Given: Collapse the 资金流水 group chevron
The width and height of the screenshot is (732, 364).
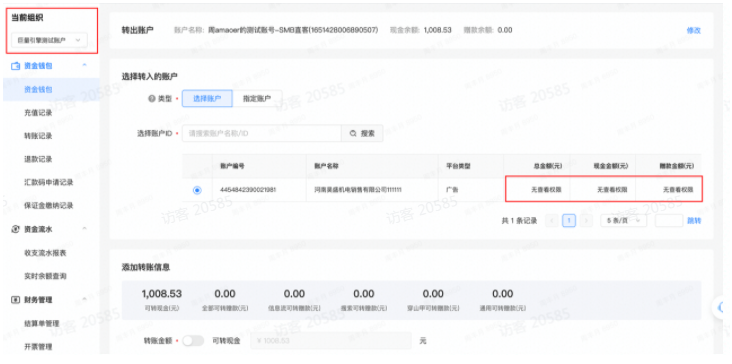Looking at the screenshot, I should pos(84,229).
